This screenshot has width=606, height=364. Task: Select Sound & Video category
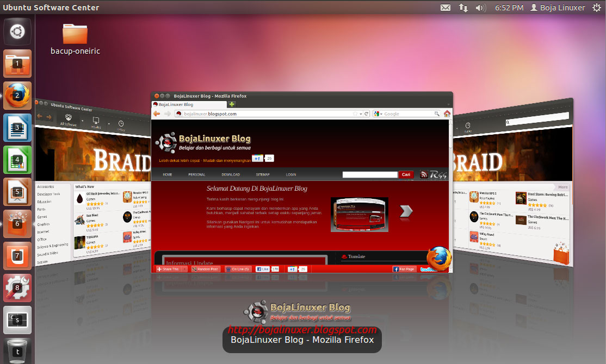point(47,254)
